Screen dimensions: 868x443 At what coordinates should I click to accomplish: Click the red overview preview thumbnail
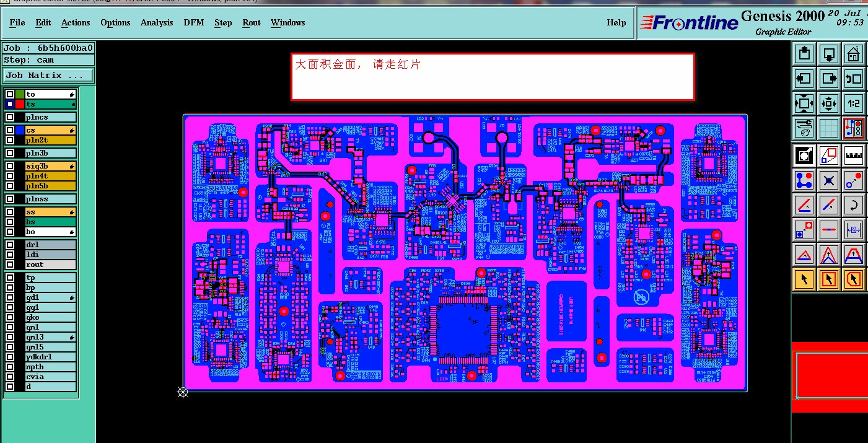point(830,377)
